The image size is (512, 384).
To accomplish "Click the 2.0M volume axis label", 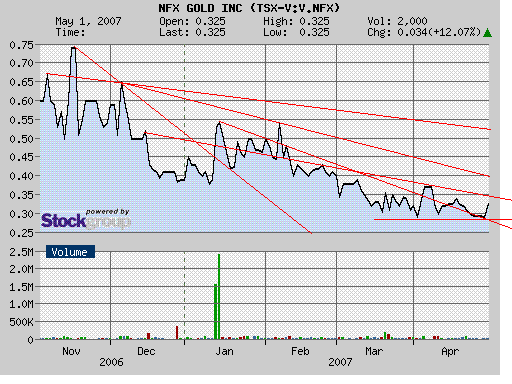I will [22, 269].
